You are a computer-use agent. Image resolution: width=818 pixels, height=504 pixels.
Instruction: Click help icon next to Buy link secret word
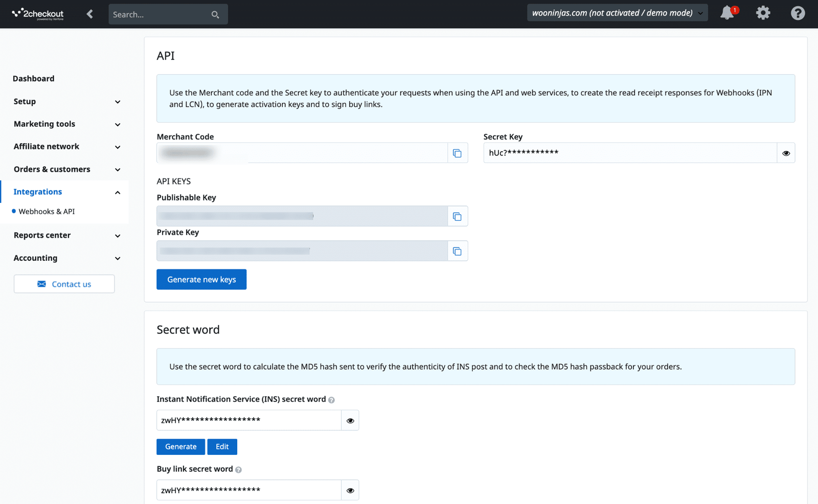coord(238,470)
